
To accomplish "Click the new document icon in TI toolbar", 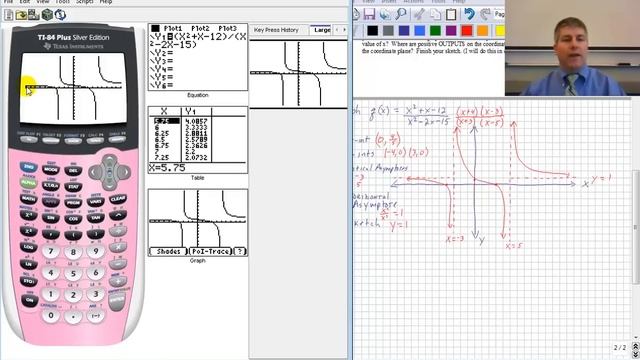I will click(9, 15).
